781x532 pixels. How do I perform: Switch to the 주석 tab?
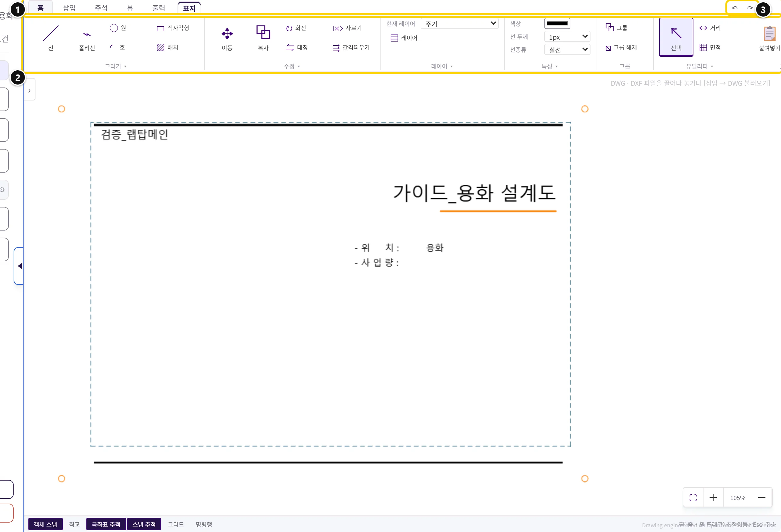click(101, 8)
